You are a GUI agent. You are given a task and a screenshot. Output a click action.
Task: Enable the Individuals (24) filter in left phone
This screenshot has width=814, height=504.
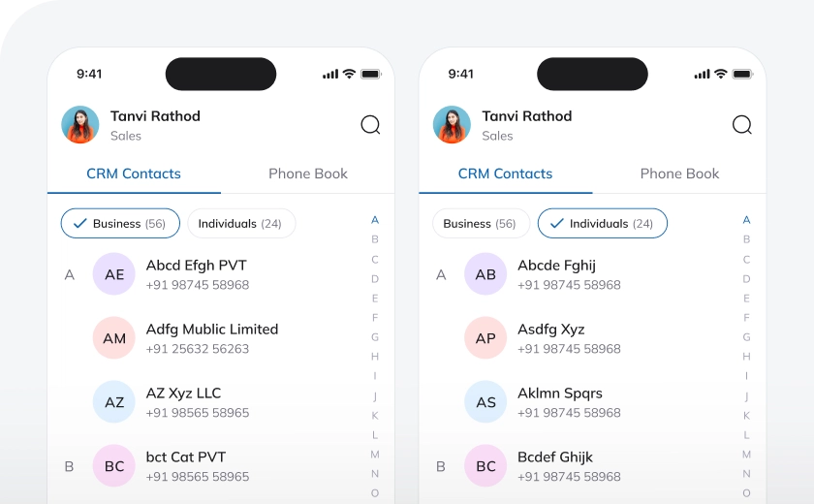tap(240, 224)
